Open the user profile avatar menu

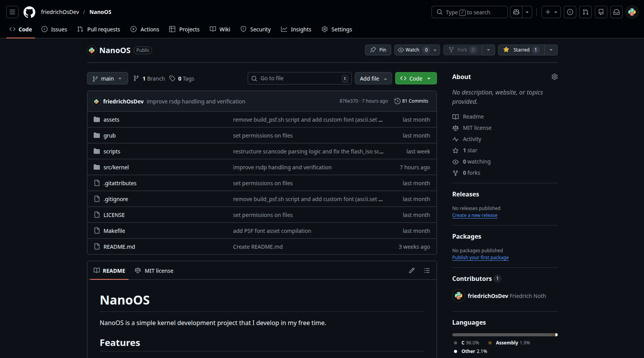coord(632,12)
